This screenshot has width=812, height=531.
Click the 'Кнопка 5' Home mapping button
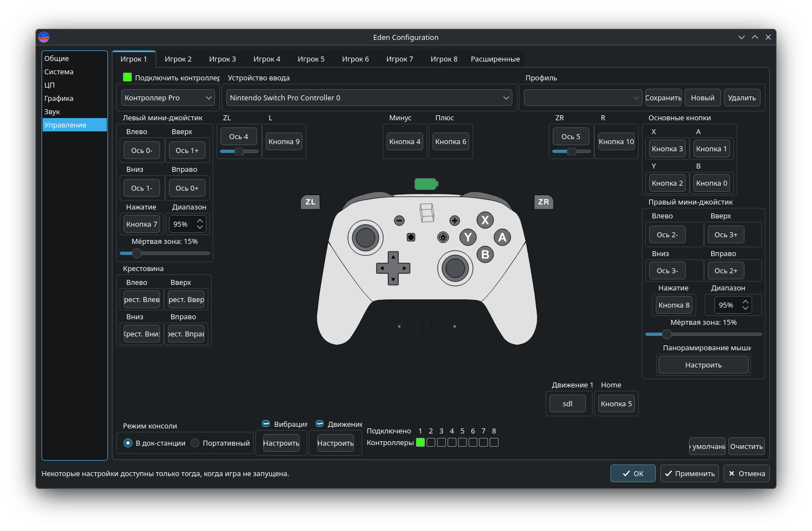pos(616,404)
